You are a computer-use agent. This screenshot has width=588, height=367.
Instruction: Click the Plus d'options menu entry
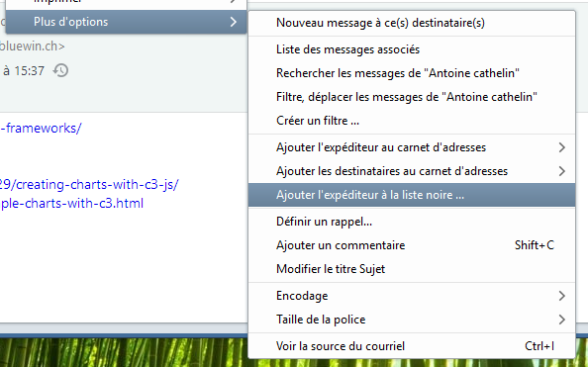(126, 22)
